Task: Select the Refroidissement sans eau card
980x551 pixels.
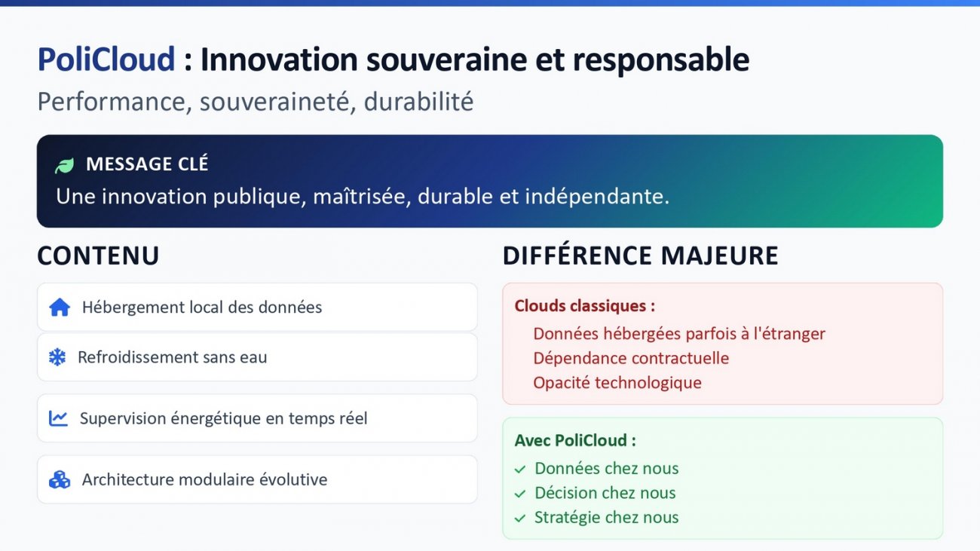Action: 257,357
